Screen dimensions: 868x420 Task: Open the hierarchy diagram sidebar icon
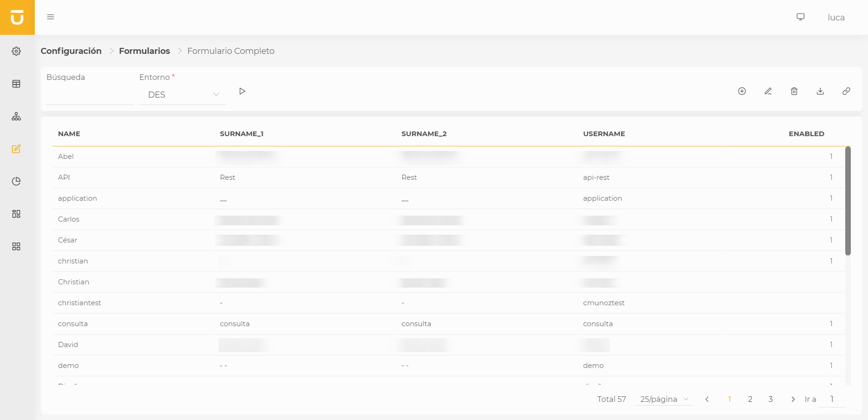[x=16, y=116]
